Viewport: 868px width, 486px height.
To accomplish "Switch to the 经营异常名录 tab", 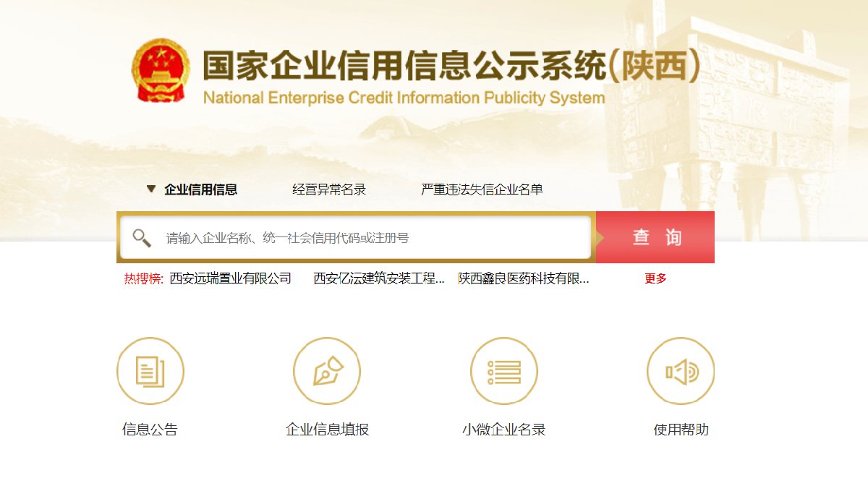I will pos(329,189).
